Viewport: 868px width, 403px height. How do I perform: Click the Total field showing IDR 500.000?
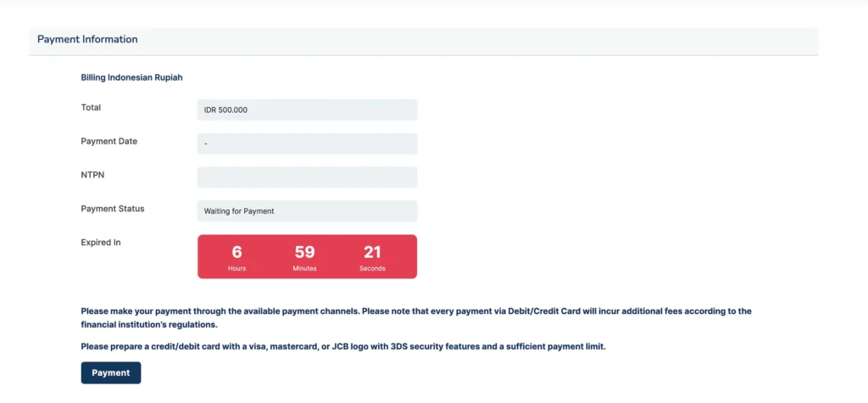coord(307,109)
